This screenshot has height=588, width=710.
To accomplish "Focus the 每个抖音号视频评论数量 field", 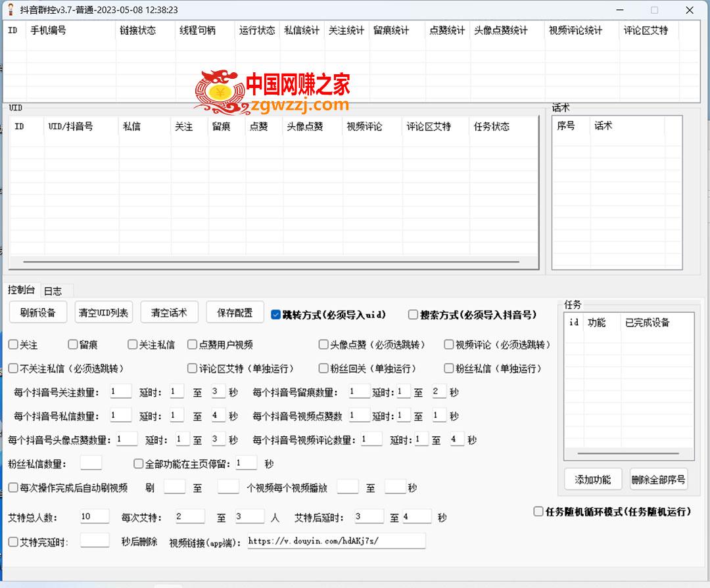I will point(371,439).
